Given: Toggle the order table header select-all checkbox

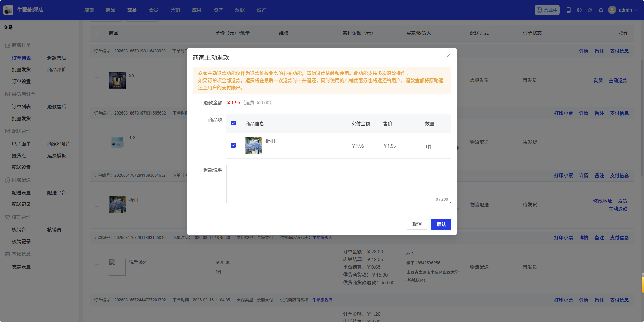Looking at the screenshot, I should 97,33.
